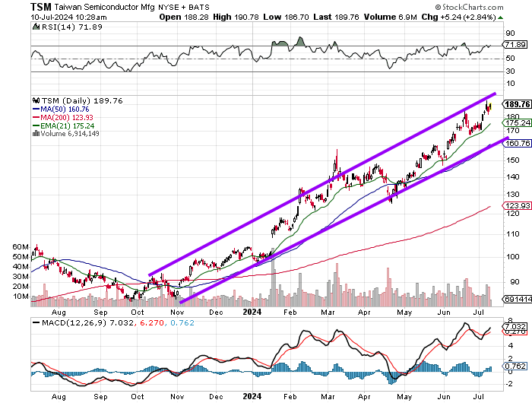Viewport: 532px width, 403px height.
Task: Select the 189.76 last price tag
Action: pyautogui.click(x=518, y=104)
